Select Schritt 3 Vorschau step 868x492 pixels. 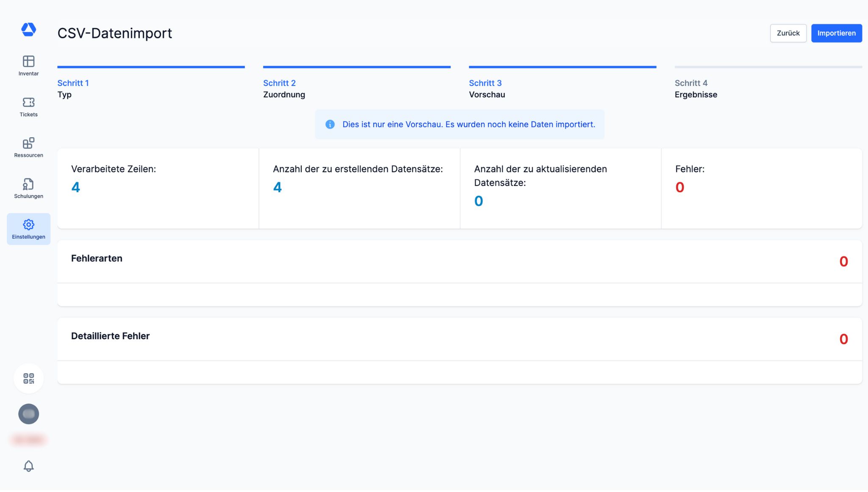pos(487,88)
